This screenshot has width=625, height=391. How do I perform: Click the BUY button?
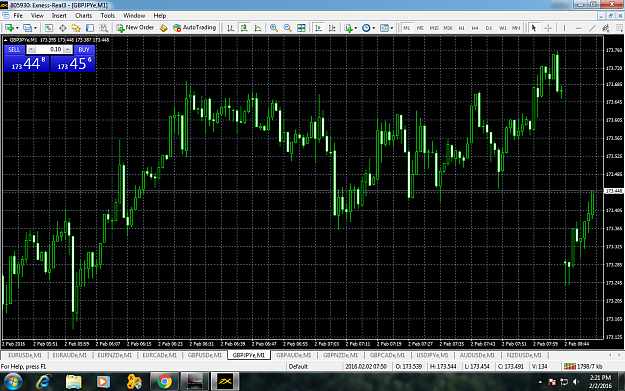[84, 50]
